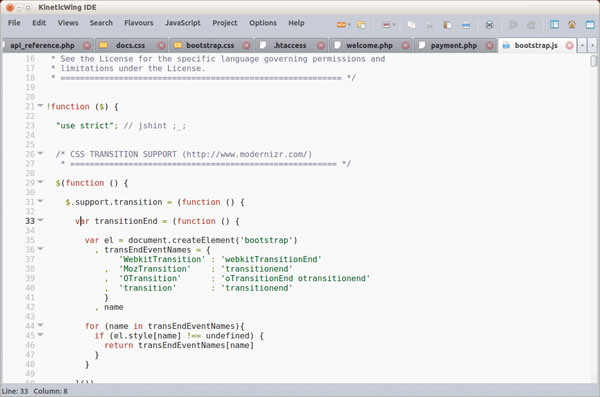Open the File menu
Viewport: 600px width, 397px height.
coord(14,23)
